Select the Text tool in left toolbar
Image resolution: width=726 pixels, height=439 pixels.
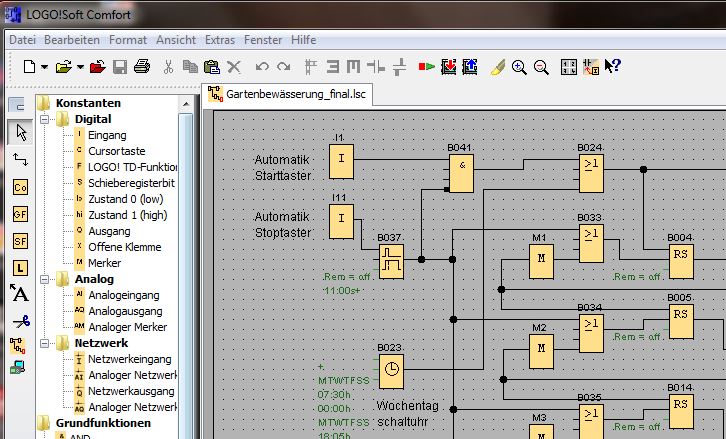(x=20, y=294)
